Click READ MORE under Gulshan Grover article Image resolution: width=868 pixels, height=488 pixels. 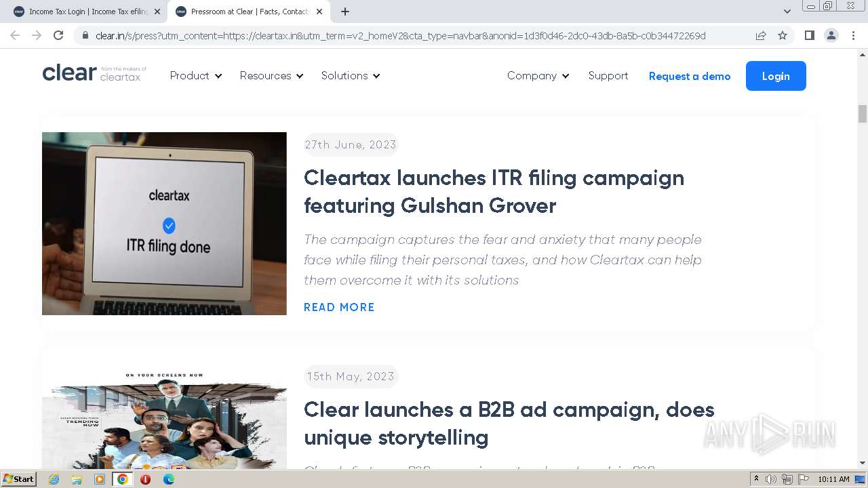pos(339,307)
